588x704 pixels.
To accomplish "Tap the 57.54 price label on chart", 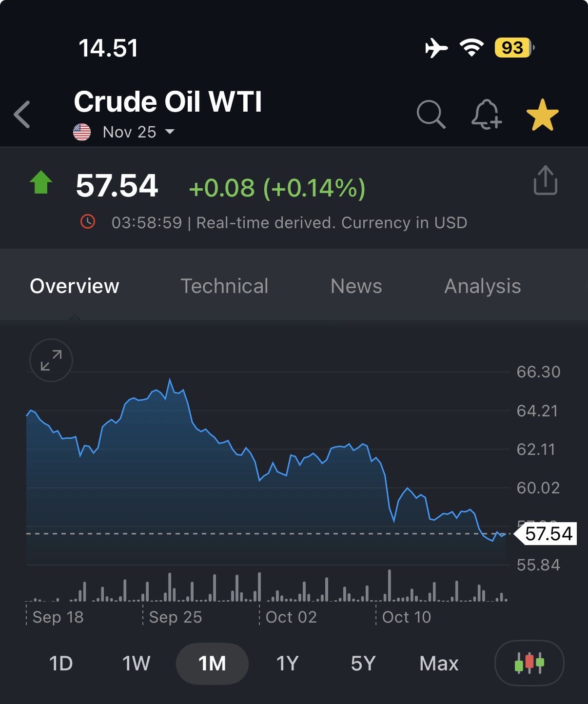I will (x=548, y=534).
